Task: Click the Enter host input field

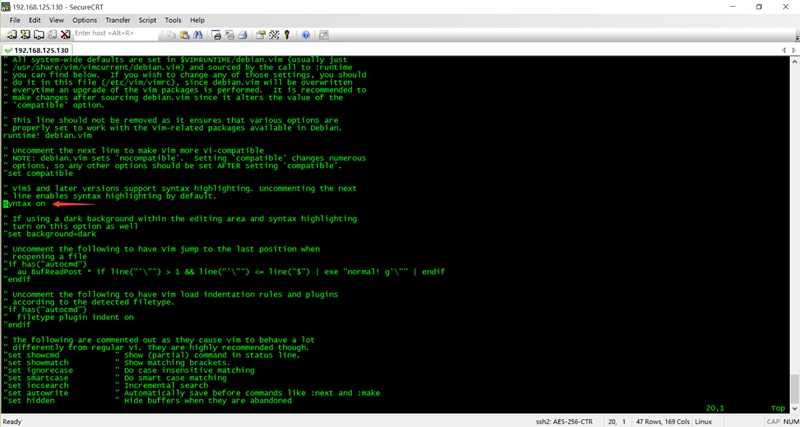Action: point(115,33)
